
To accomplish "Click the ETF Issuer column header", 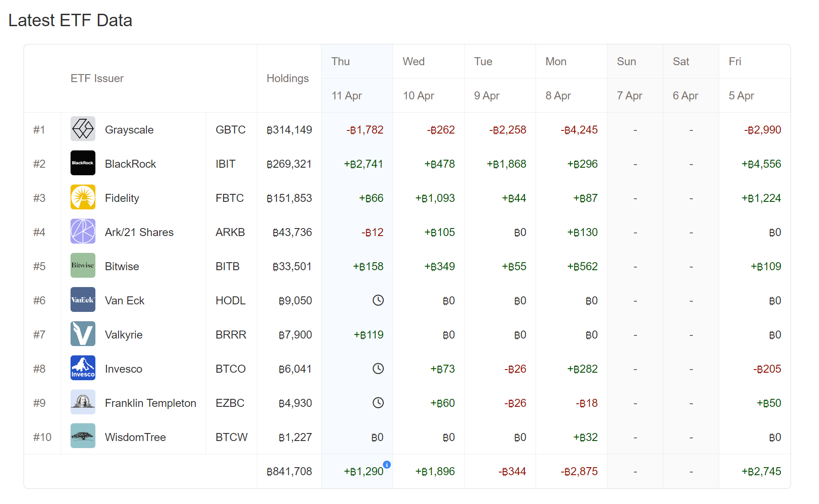I will click(x=97, y=79).
